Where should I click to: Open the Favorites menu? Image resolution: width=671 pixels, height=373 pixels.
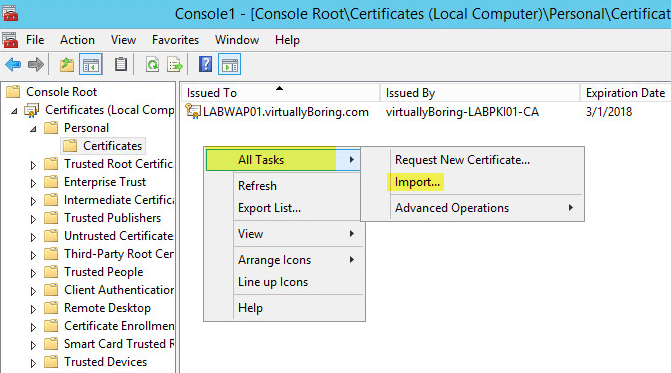coord(175,40)
